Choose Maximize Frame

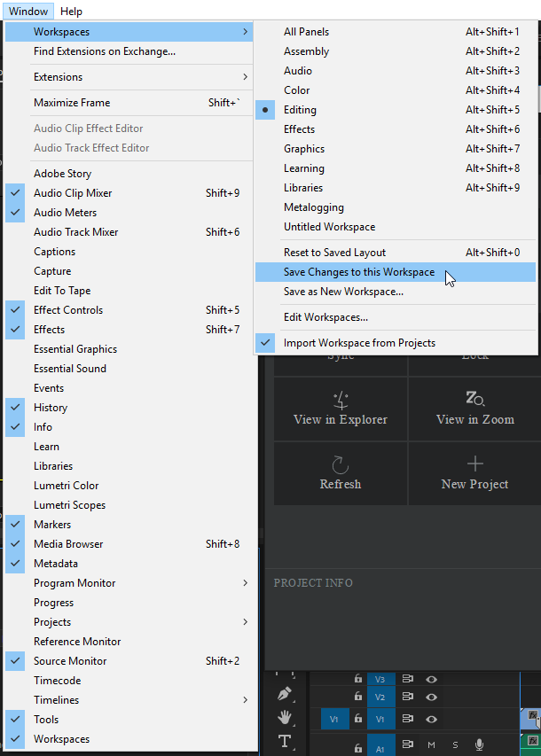[129, 103]
